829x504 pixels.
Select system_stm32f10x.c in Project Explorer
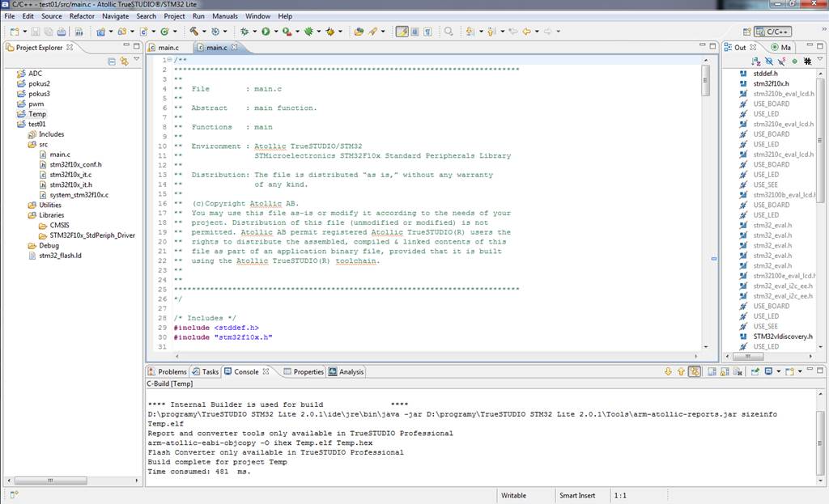pyautogui.click(x=79, y=195)
